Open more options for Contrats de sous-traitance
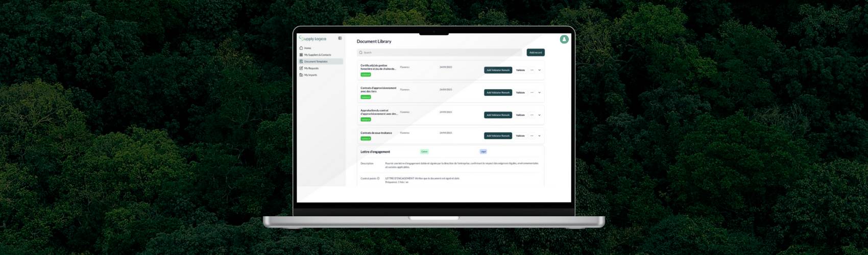868x255 pixels. (532, 136)
